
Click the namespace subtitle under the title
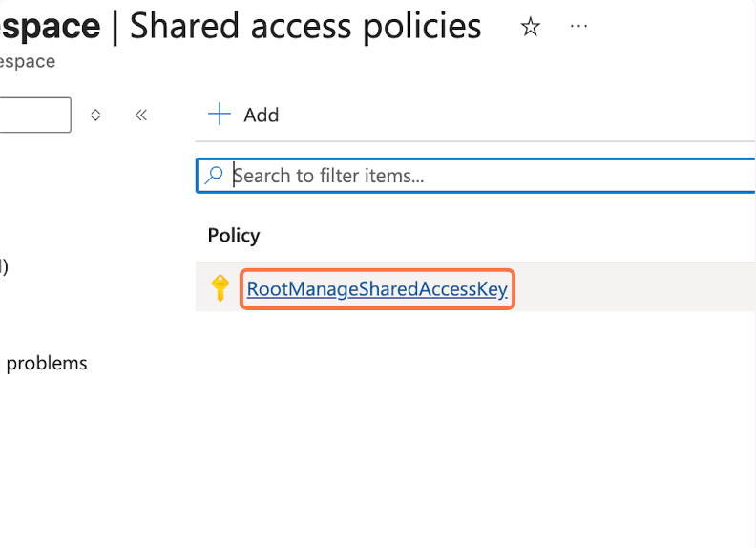pos(27,62)
